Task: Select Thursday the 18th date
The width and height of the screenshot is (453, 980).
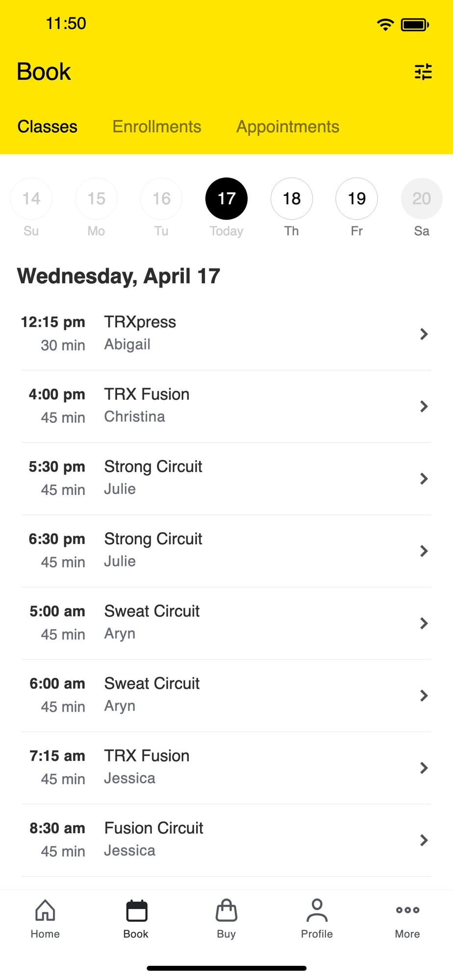Action: click(292, 198)
